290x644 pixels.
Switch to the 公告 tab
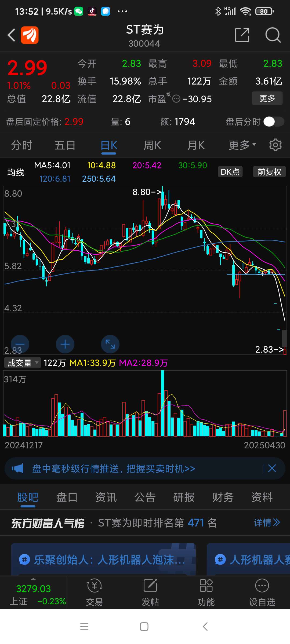click(x=145, y=497)
